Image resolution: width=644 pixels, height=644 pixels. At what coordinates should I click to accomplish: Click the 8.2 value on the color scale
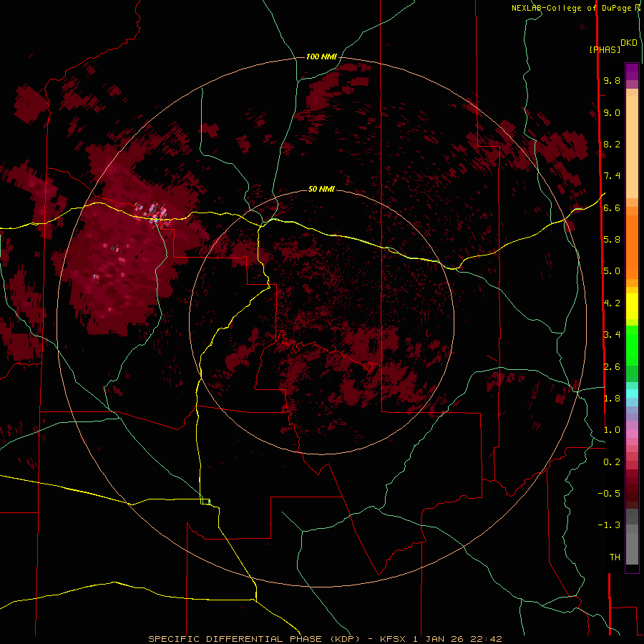(x=612, y=144)
